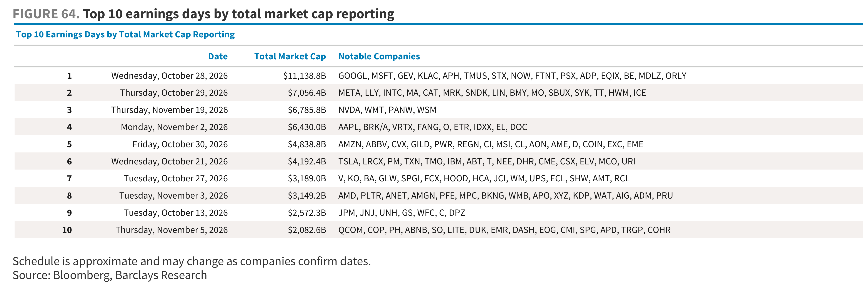Click the figure title 'Top 10 earnings days by total market cap reporting'

tap(238, 14)
